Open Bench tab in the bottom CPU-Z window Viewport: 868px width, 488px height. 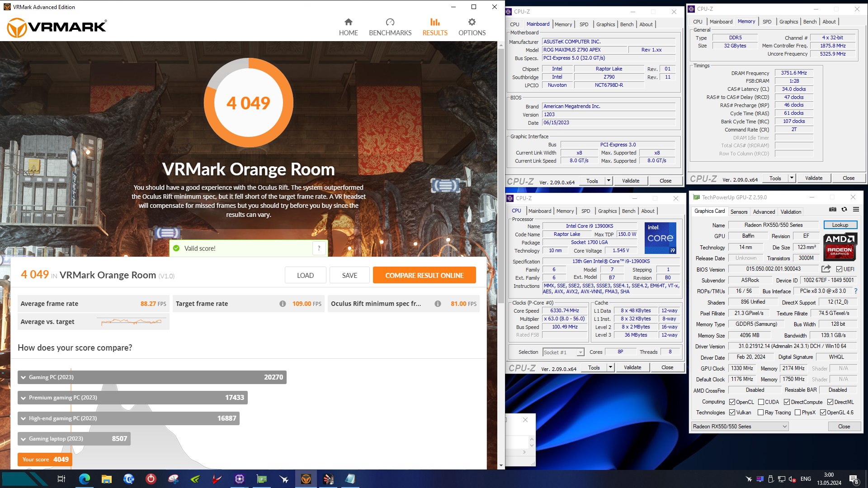(x=628, y=211)
